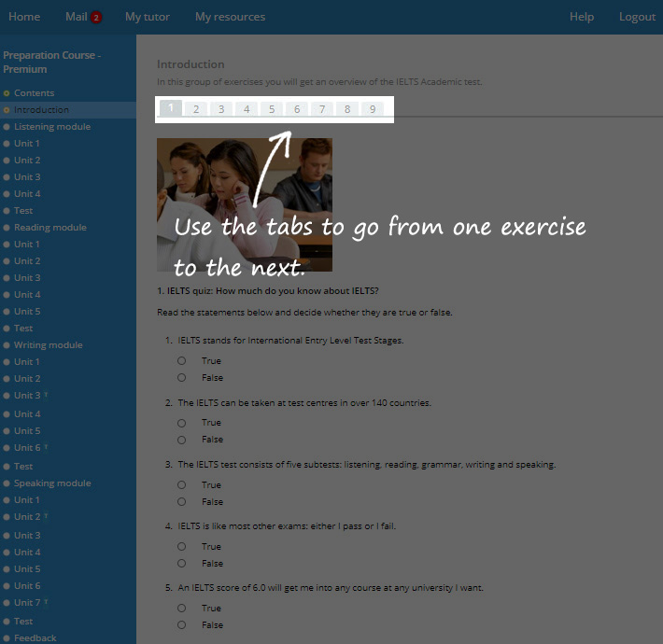
Task: Switch to exercise tab 2
Action: pos(195,109)
